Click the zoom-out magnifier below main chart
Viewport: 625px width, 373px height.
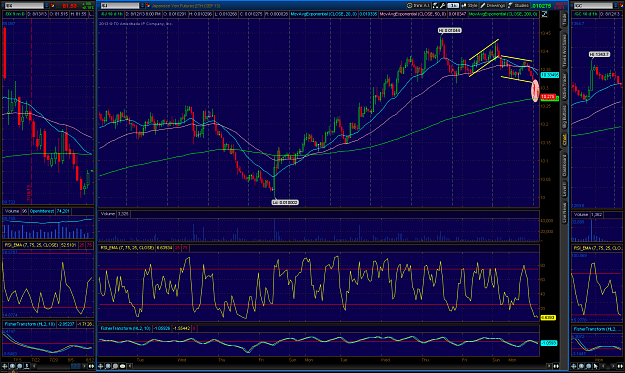115,366
